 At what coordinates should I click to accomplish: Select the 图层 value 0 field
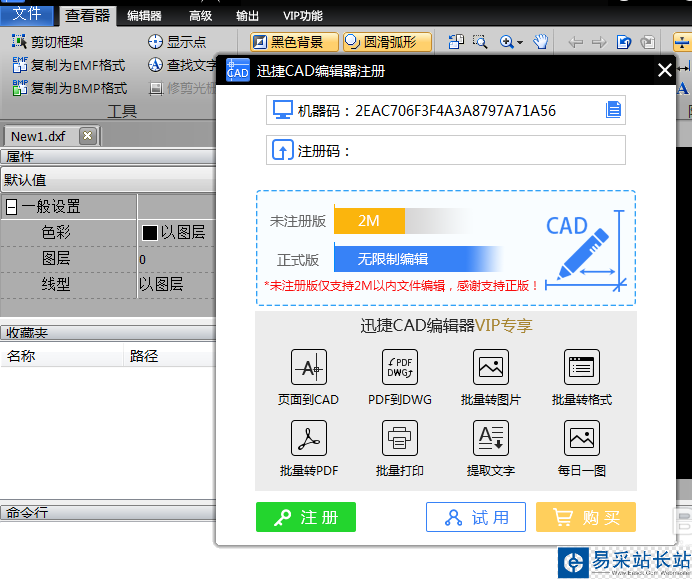click(x=177, y=259)
